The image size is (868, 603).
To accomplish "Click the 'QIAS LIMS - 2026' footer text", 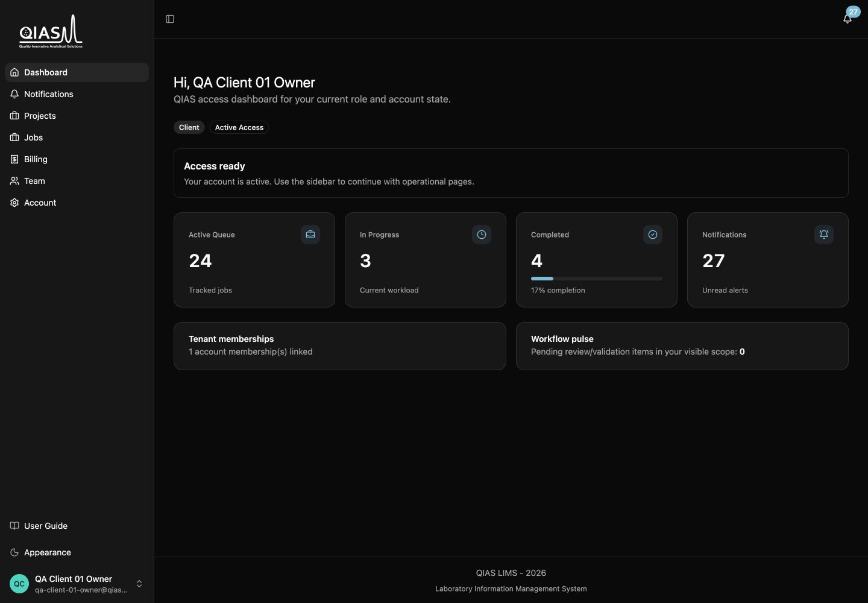I will 511,573.
